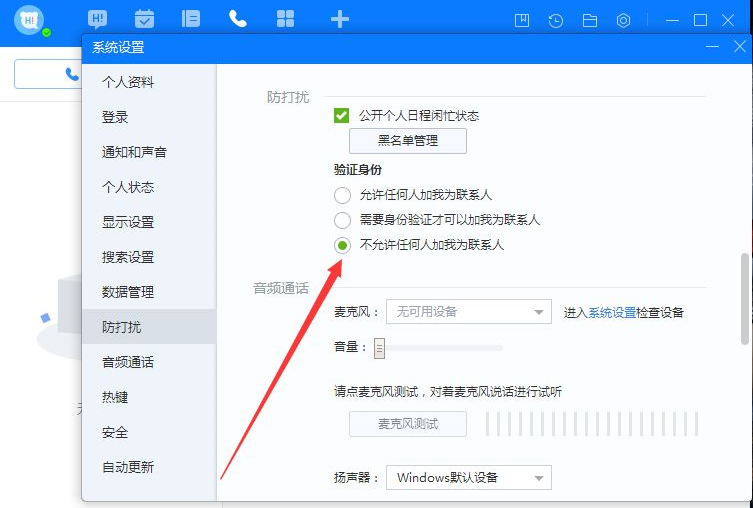Close the 系统设置 dialog
The image size is (753, 508).
click(x=740, y=47)
